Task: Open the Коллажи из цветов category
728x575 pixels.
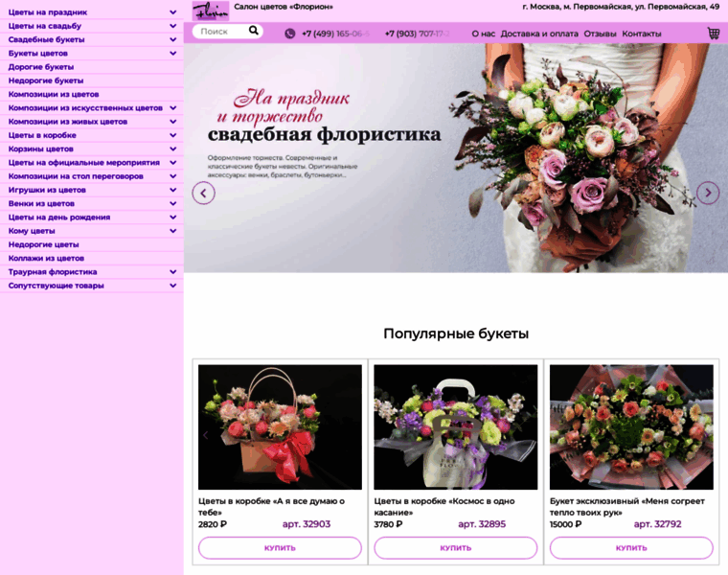Action: [x=46, y=259]
